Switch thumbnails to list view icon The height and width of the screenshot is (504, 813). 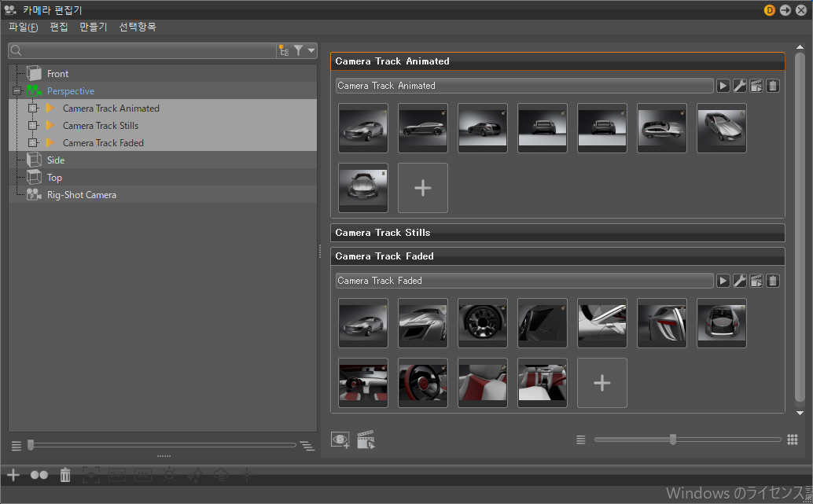581,440
